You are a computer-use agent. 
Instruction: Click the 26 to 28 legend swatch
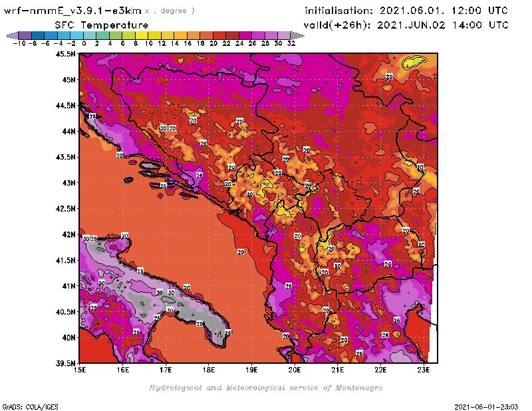258,35
